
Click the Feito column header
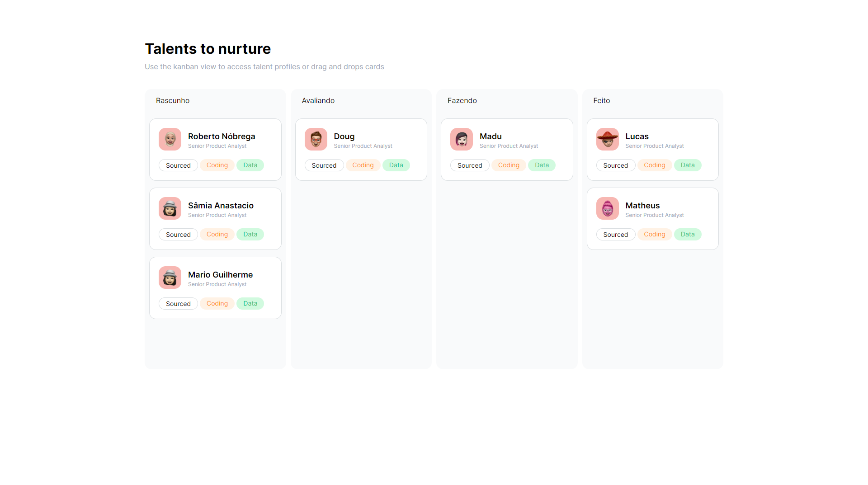601,100
